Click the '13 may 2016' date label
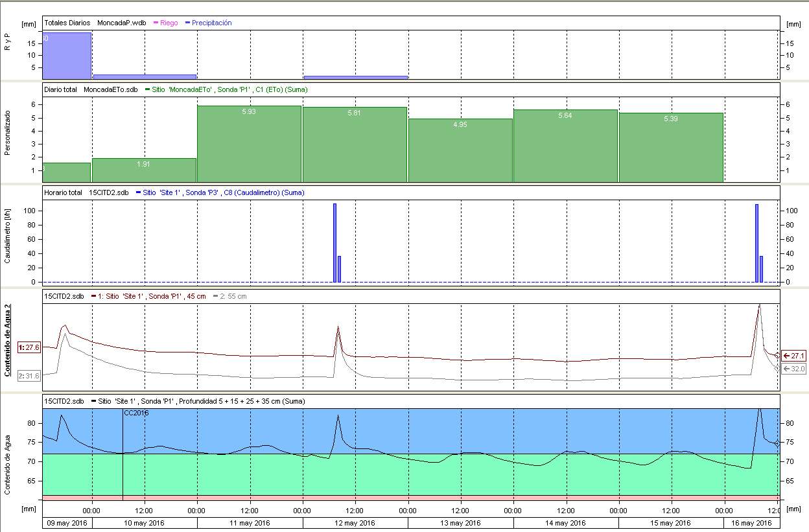Image resolution: width=809 pixels, height=532 pixels. (461, 523)
